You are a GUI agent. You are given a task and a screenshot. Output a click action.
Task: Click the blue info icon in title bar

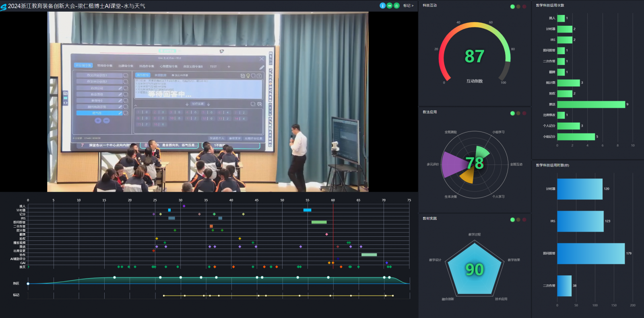click(382, 6)
